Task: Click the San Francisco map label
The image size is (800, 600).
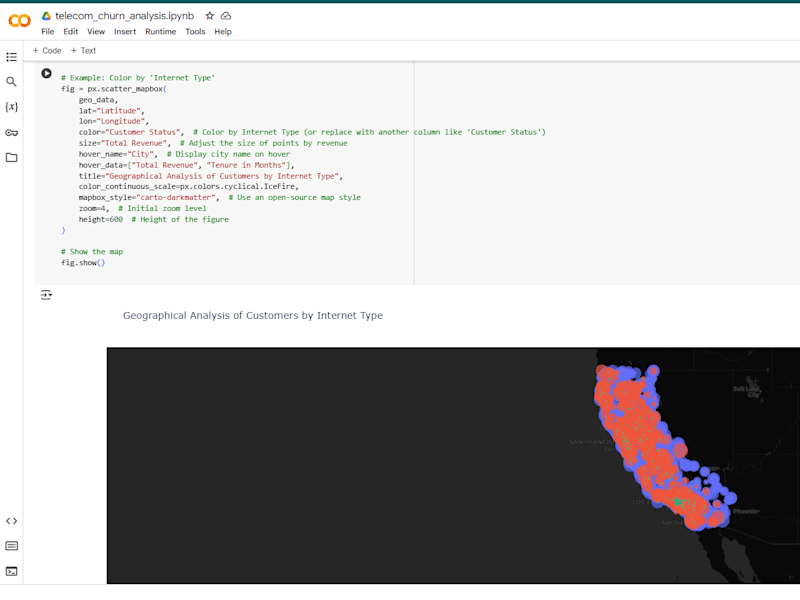Action: pos(591,442)
